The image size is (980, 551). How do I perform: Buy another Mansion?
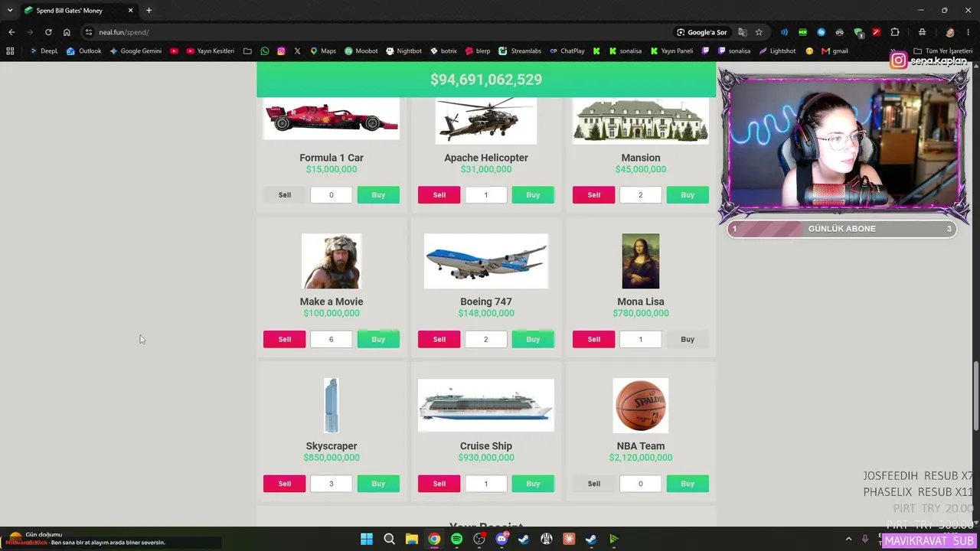[688, 195]
